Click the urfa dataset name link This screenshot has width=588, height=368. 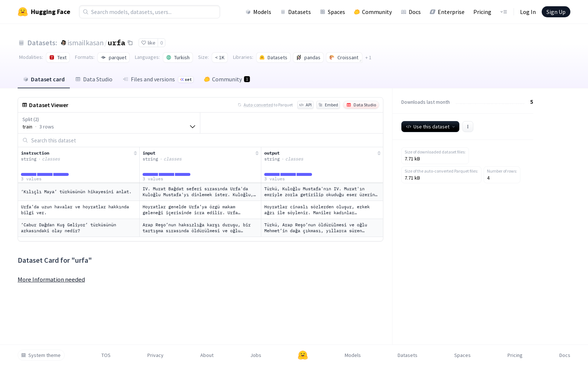(116, 43)
